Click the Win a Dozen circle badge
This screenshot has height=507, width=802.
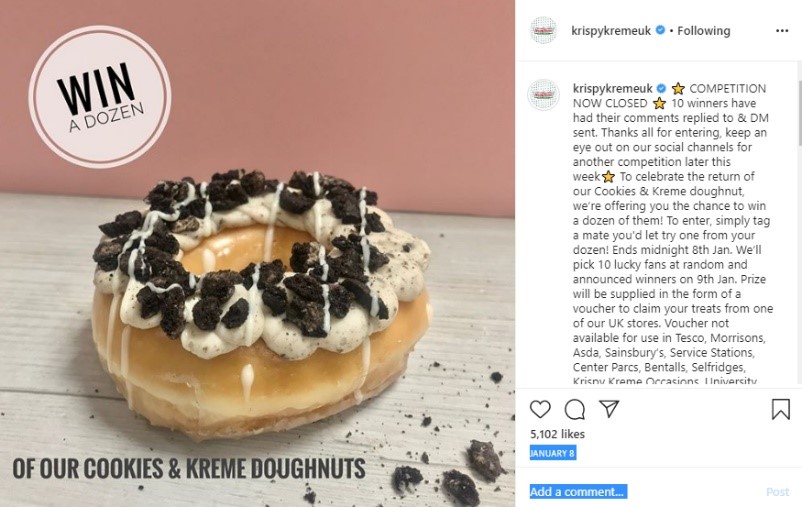(100, 97)
